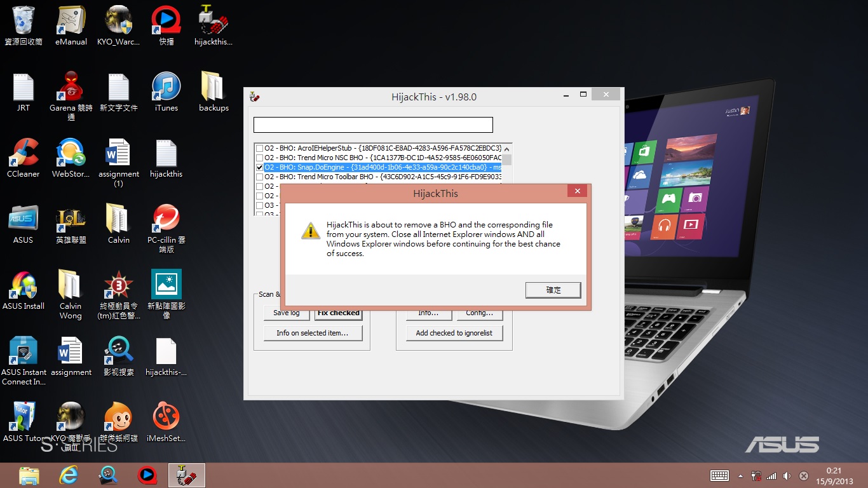
Task: Close the HijackThis warning dialog
Action: tap(577, 191)
